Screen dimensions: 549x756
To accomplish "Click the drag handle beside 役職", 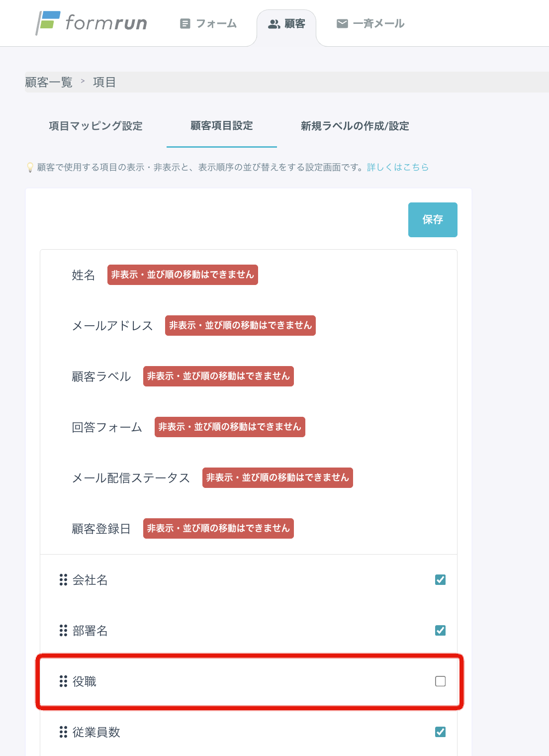I will click(63, 681).
